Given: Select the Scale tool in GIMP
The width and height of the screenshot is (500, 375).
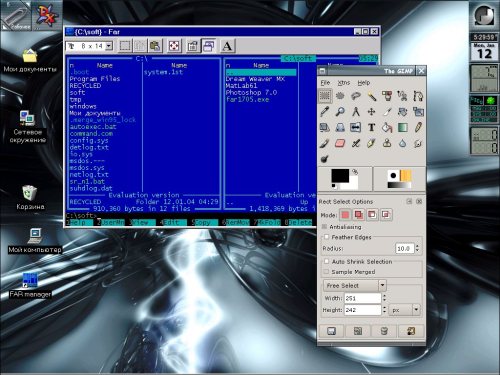Looking at the screenshot, I should coord(418,112).
